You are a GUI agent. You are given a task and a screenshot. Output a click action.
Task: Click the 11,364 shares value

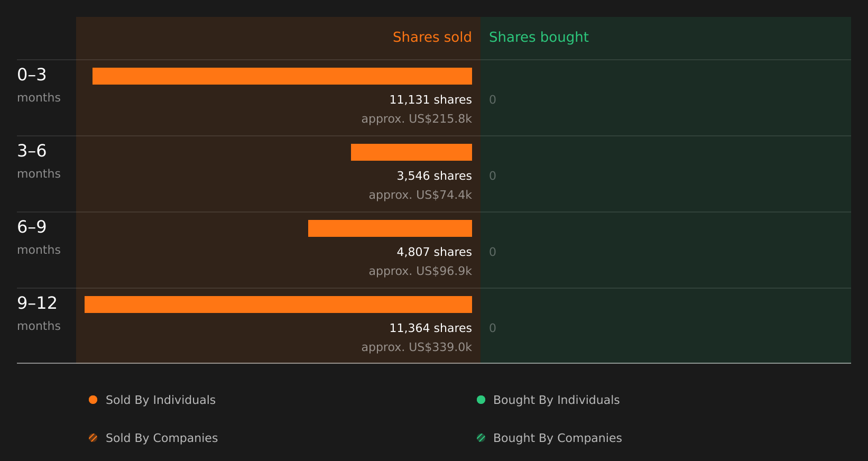point(431,328)
